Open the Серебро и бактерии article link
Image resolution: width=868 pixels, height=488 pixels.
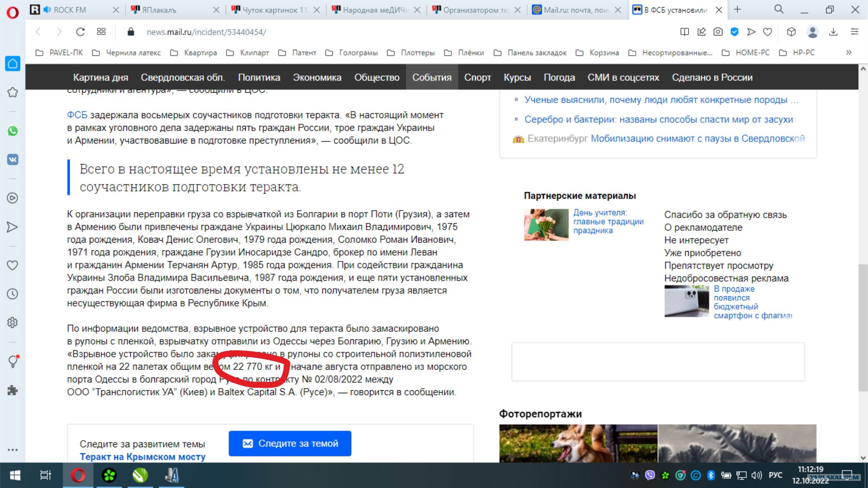[659, 119]
